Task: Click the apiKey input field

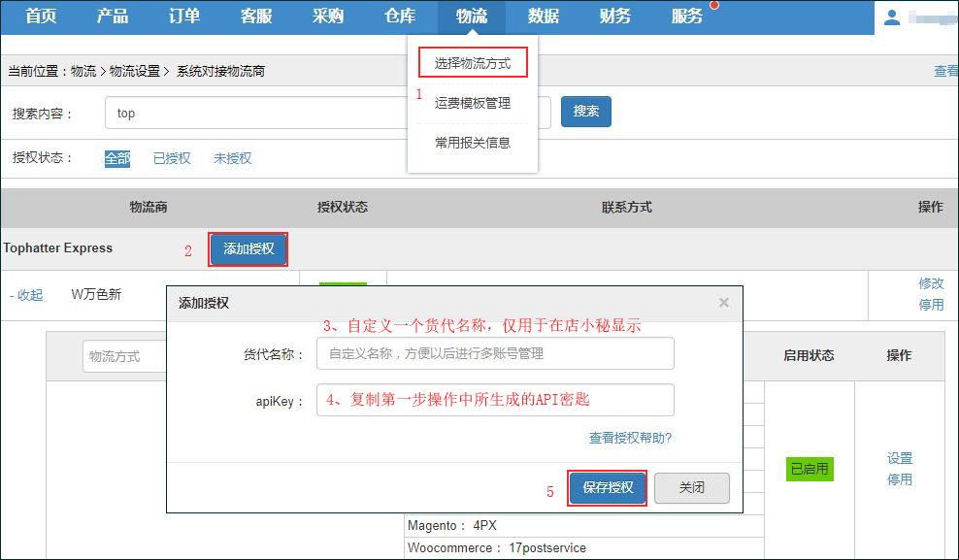Action: pyautogui.click(x=495, y=400)
